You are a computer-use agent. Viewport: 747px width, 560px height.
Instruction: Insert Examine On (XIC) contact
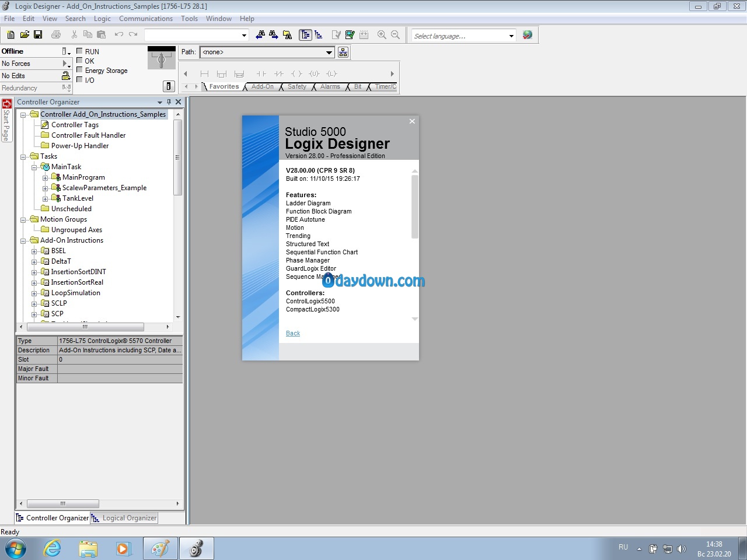(261, 73)
